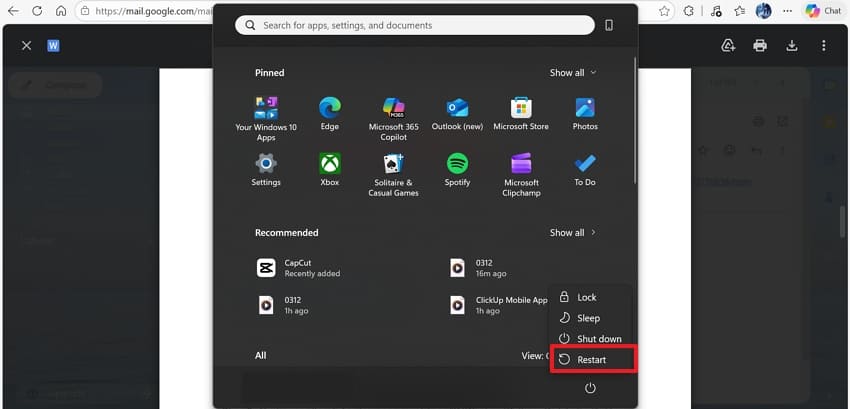Open browser extensions menu
850x409 pixels.
pyautogui.click(x=688, y=11)
